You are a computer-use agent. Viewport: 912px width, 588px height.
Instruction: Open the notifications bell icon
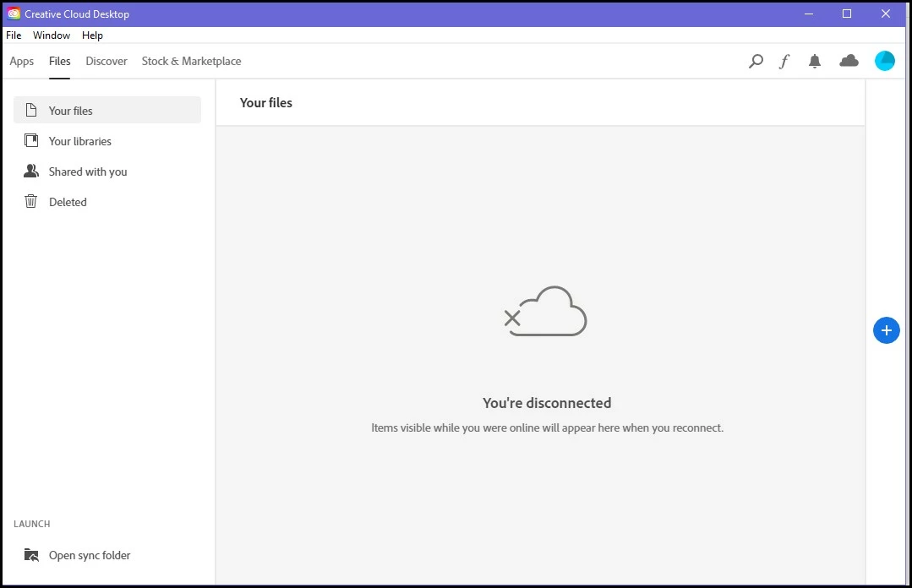(x=815, y=61)
